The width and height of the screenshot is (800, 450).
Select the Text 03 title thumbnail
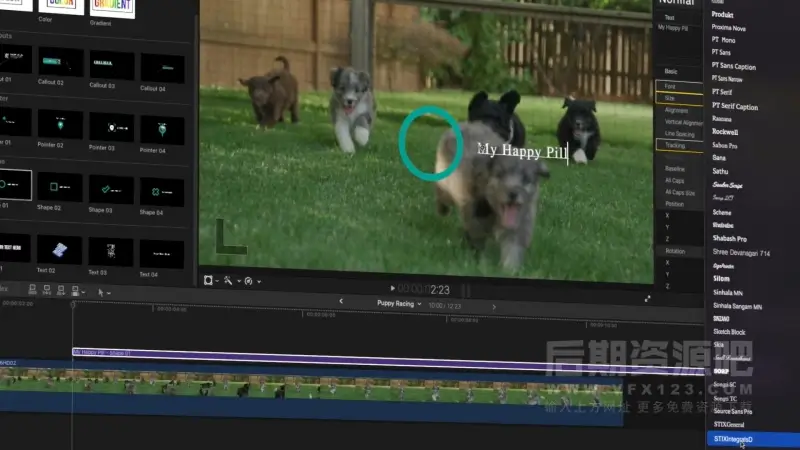tap(111, 252)
